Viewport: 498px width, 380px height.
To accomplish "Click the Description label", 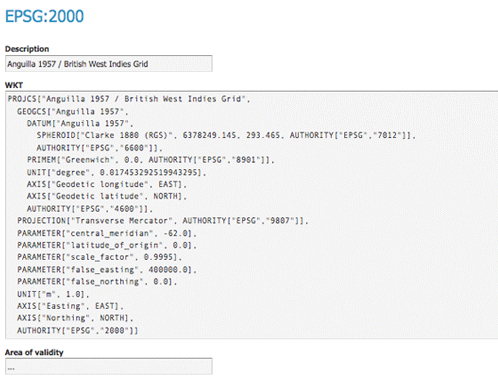I will click(x=27, y=49).
